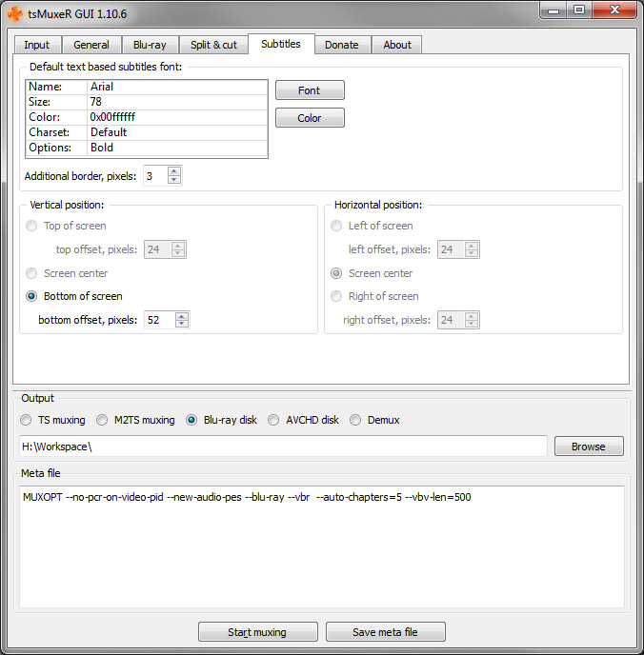
Task: Click the left offset pixels field
Action: click(452, 249)
